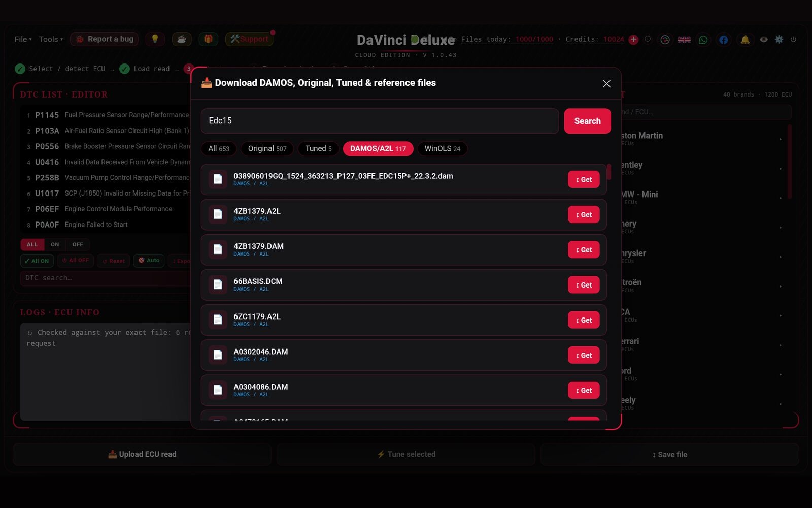
Task: Expand the Aston Martin brand row arrow
Action: pos(781,139)
